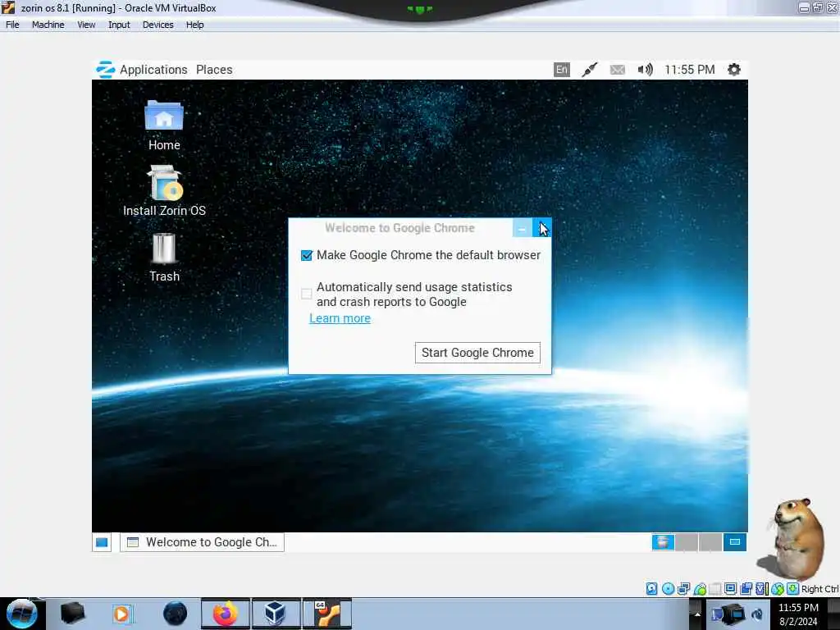Click the optical disc status icon
The width and height of the screenshot is (840, 630).
click(x=668, y=589)
